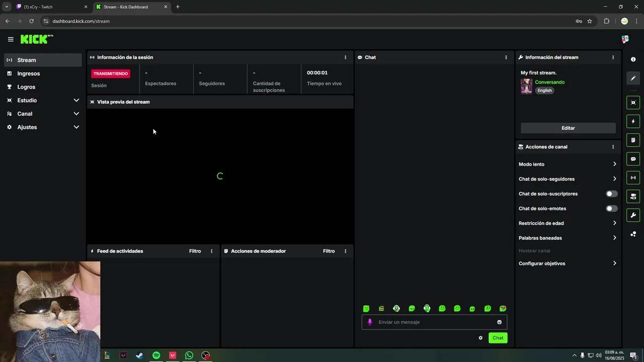Open Acciones de moderador three-dot menu

pyautogui.click(x=345, y=251)
